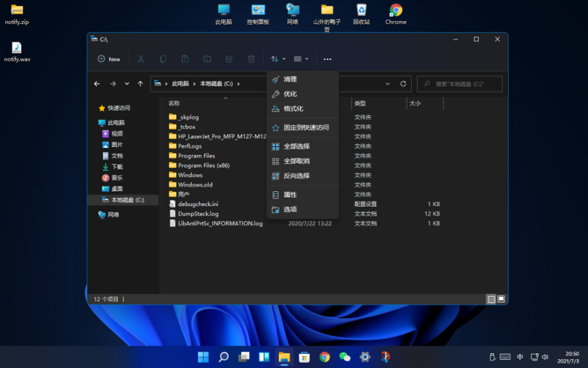Open the Sort options dropdown

[278, 59]
